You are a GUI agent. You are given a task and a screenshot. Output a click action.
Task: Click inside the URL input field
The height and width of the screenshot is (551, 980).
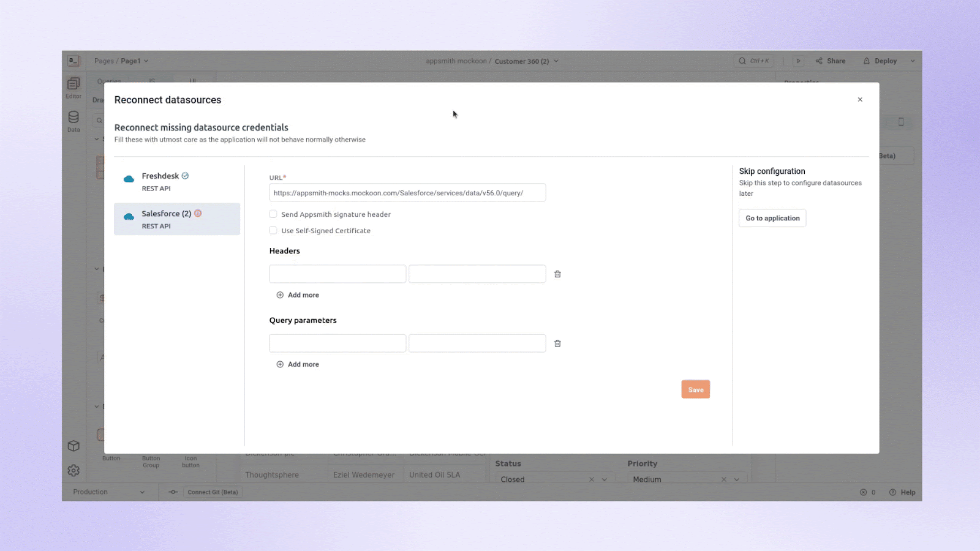pos(407,192)
